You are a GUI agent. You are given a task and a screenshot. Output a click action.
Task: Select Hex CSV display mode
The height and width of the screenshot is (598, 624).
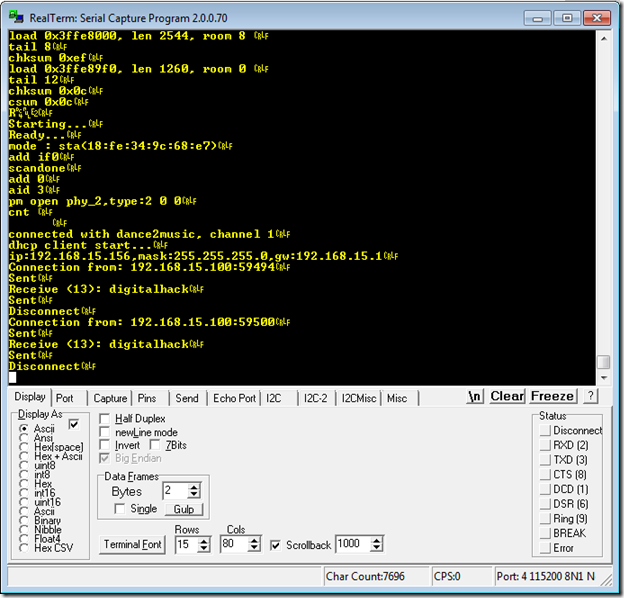24,548
